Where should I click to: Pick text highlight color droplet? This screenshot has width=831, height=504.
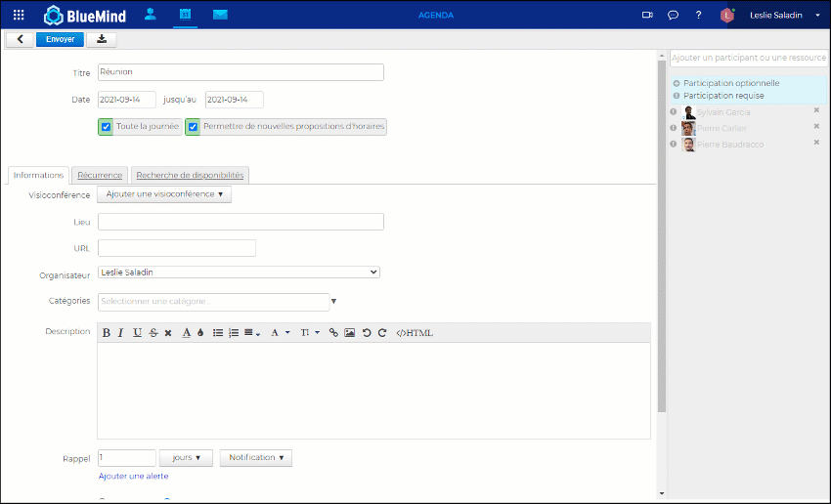(x=200, y=333)
